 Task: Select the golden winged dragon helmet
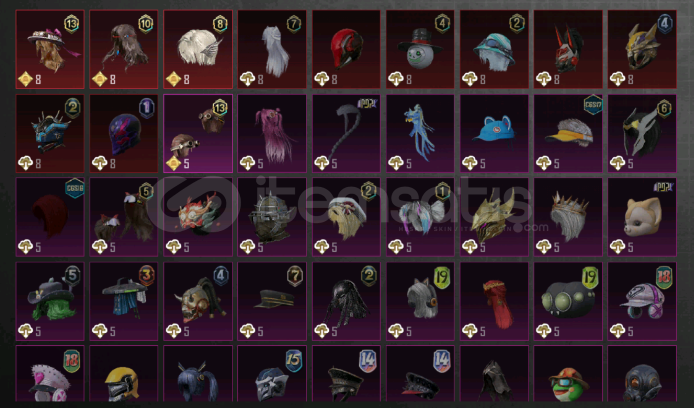pyautogui.click(x=494, y=217)
